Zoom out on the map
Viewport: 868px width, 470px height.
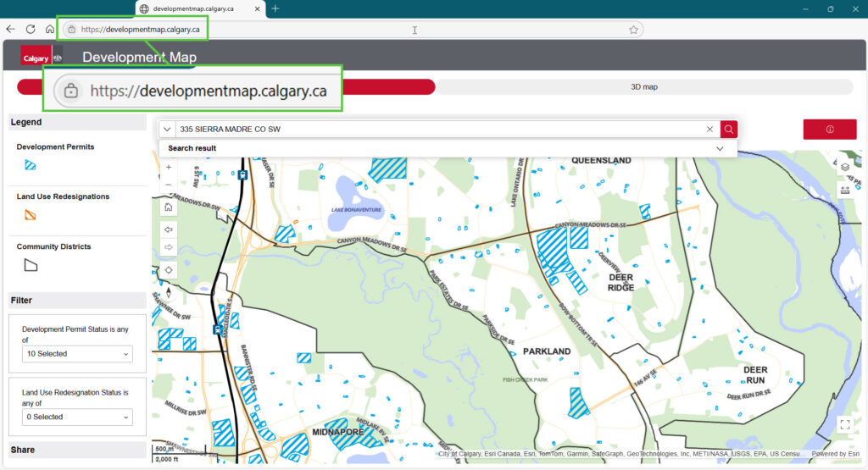click(169, 185)
